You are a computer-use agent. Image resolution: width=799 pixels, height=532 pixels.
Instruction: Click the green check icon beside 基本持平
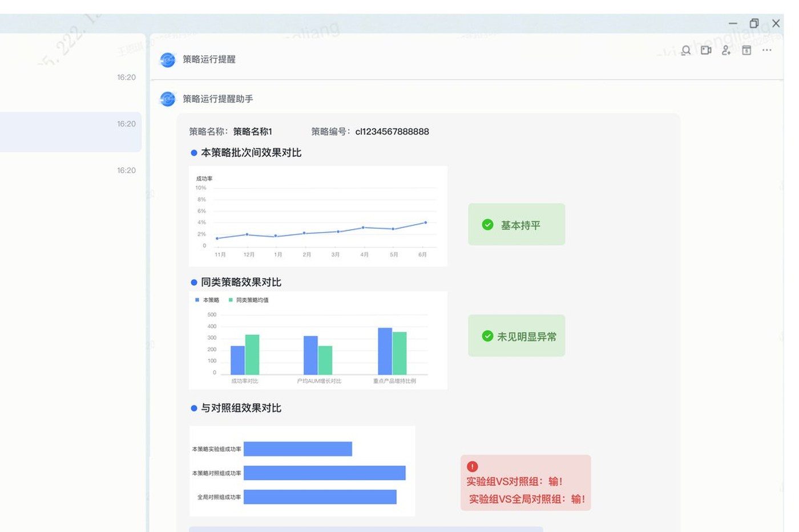[x=487, y=225]
